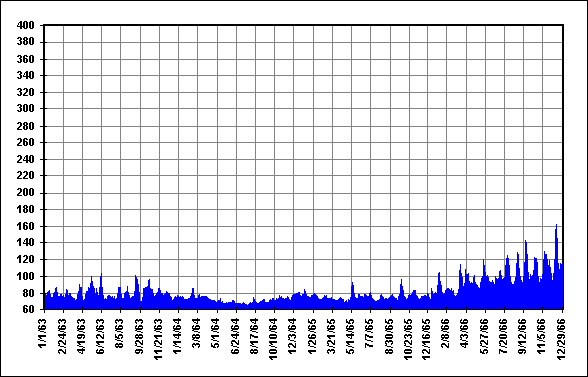Select the 3/21/65 date label
The height and width of the screenshot is (377, 588).
coord(332,336)
